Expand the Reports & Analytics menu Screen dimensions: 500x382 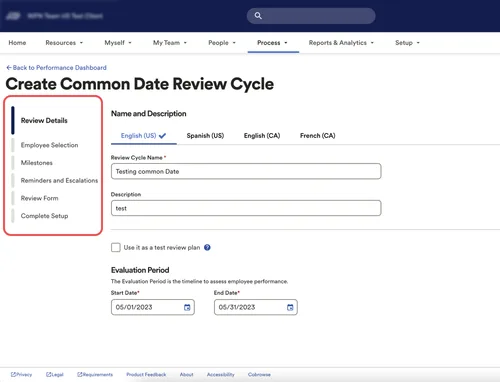341,43
